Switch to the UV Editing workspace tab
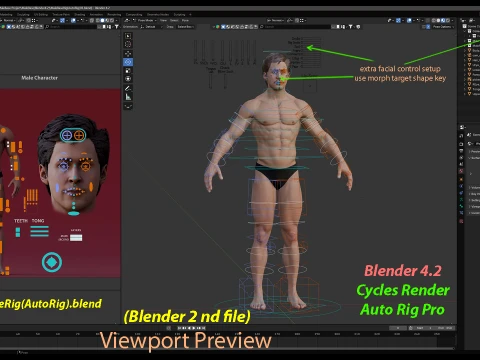 (x=41, y=15)
